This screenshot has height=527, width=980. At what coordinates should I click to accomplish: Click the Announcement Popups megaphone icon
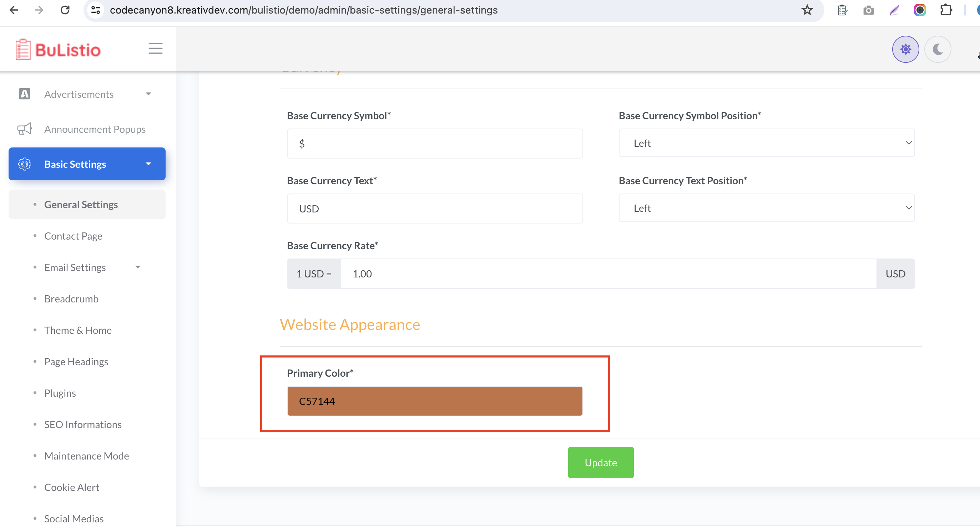pos(25,129)
